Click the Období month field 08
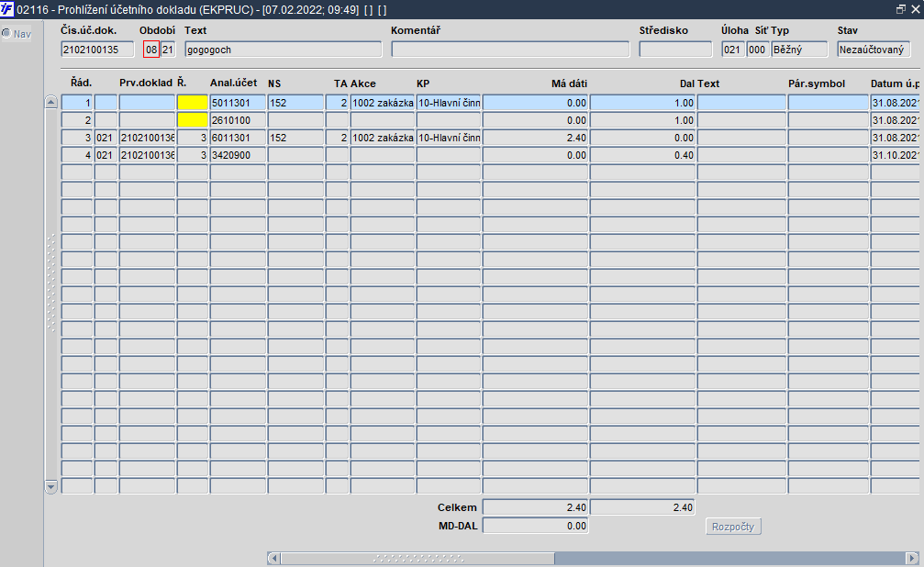Viewport: 924px width, 567px height. [151, 50]
